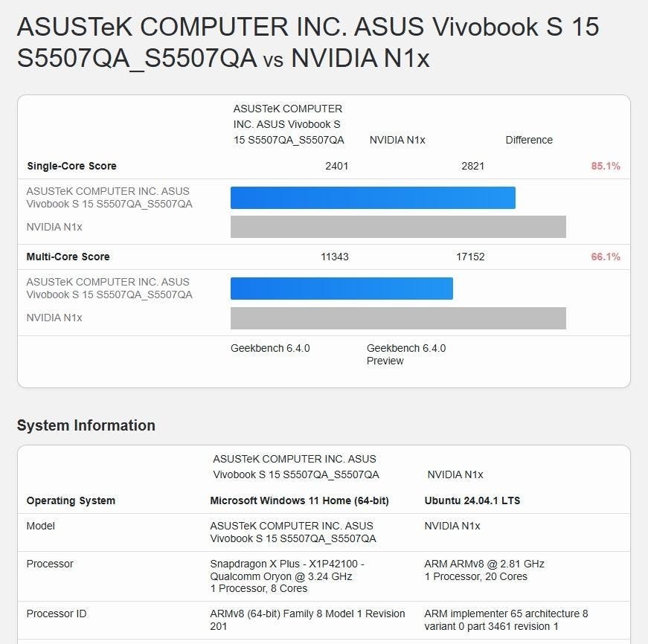Image resolution: width=648 pixels, height=644 pixels.
Task: Click the blue Single-Core score bar
Action: coord(373,198)
